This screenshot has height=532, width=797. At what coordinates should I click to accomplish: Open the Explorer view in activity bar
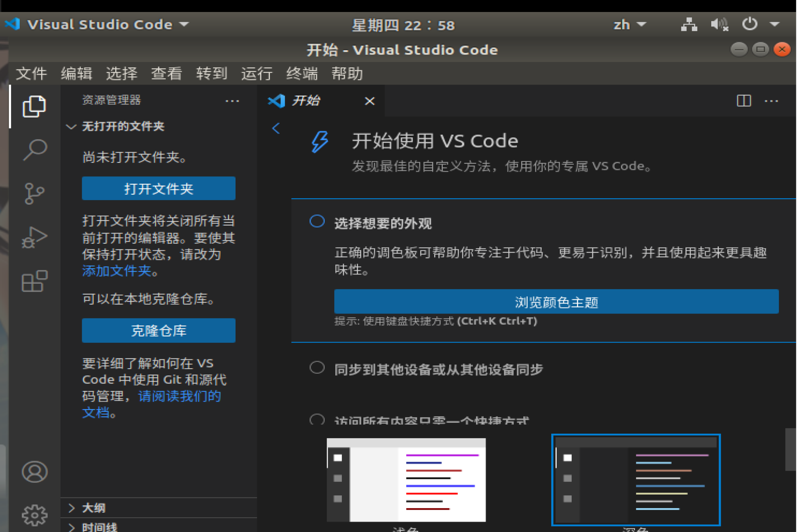(x=34, y=106)
